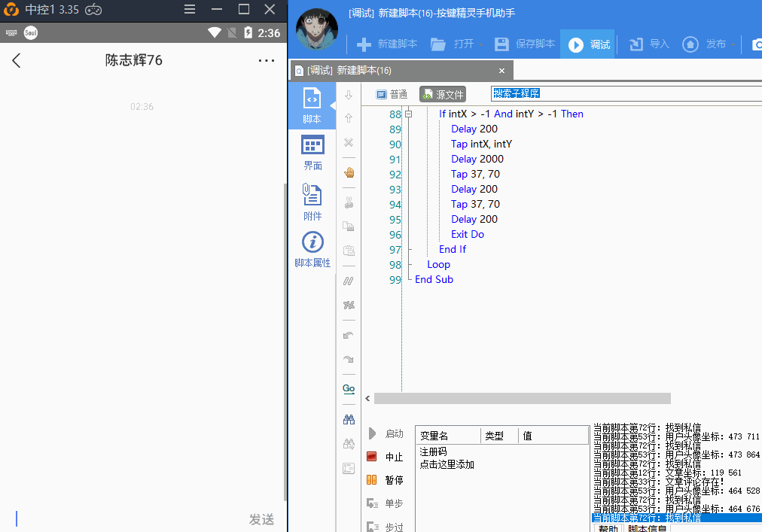This screenshot has width=762, height=532.
Task: Open the 界面 (interface) panel
Action: (x=312, y=153)
